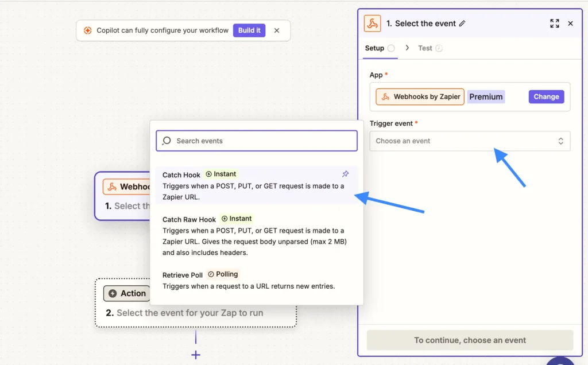
Task: Switch to the Setup tab
Action: pos(374,48)
